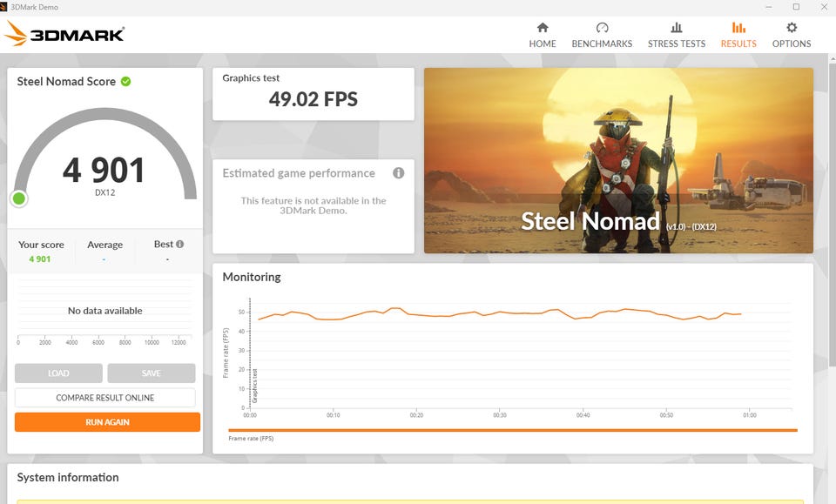The width and height of the screenshot is (836, 504).
Task: Click the info icon beside Estimated game performance
Action: (x=398, y=172)
